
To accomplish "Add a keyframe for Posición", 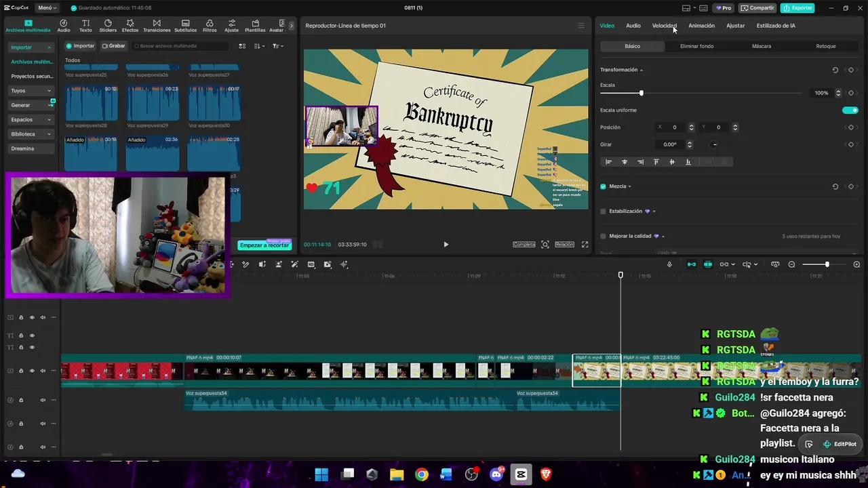I will [850, 127].
